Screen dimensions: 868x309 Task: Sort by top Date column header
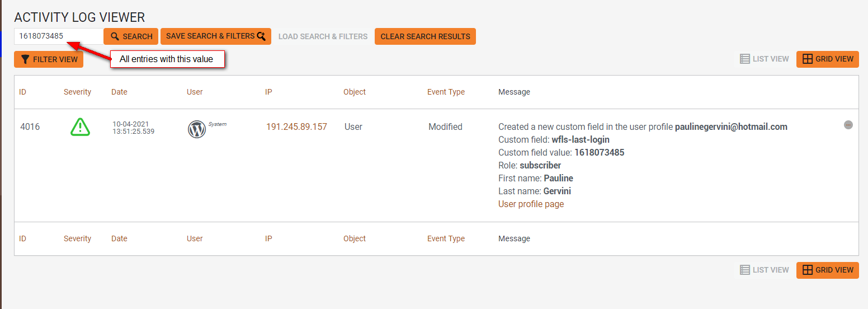pos(119,92)
